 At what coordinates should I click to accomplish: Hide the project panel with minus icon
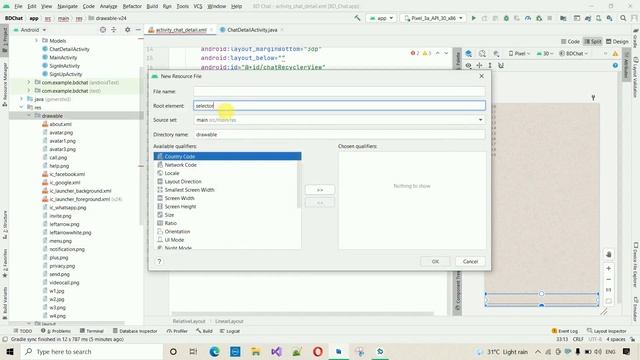tap(138, 30)
